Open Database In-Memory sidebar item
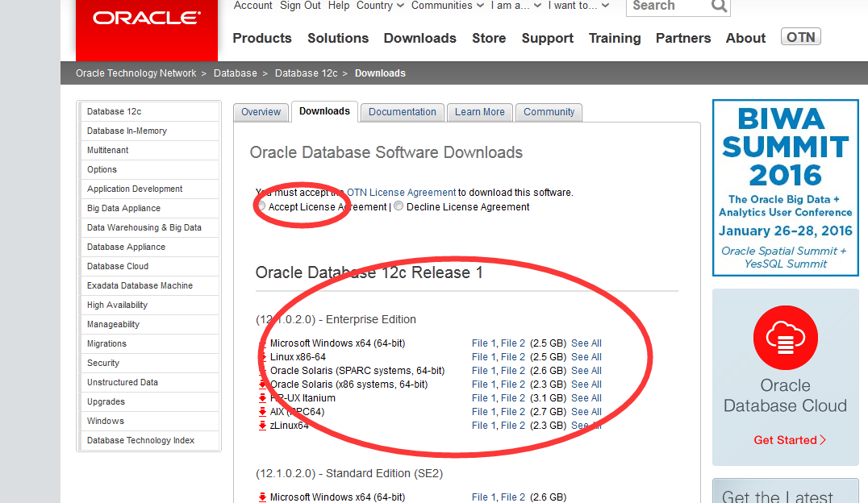 click(149, 131)
